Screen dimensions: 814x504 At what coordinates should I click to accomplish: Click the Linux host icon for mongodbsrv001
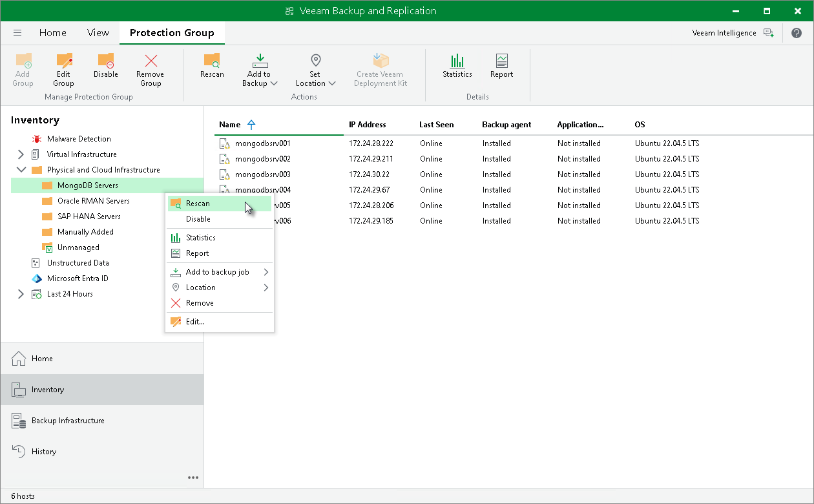click(225, 143)
